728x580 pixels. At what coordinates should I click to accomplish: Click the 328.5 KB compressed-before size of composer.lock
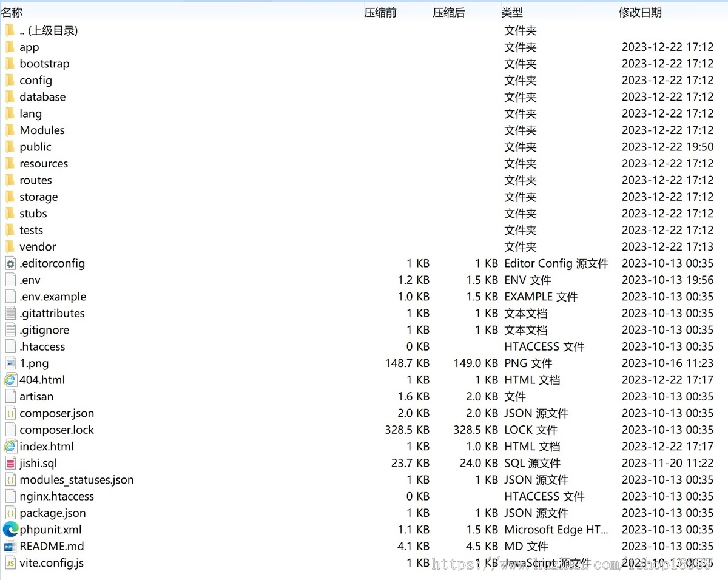[x=407, y=430]
